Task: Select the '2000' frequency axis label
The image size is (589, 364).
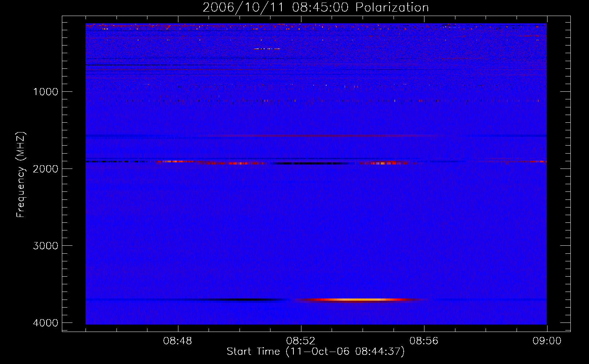Action: click(x=46, y=169)
